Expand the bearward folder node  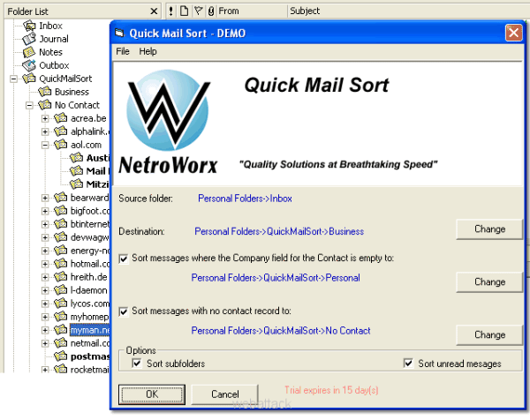(45, 198)
